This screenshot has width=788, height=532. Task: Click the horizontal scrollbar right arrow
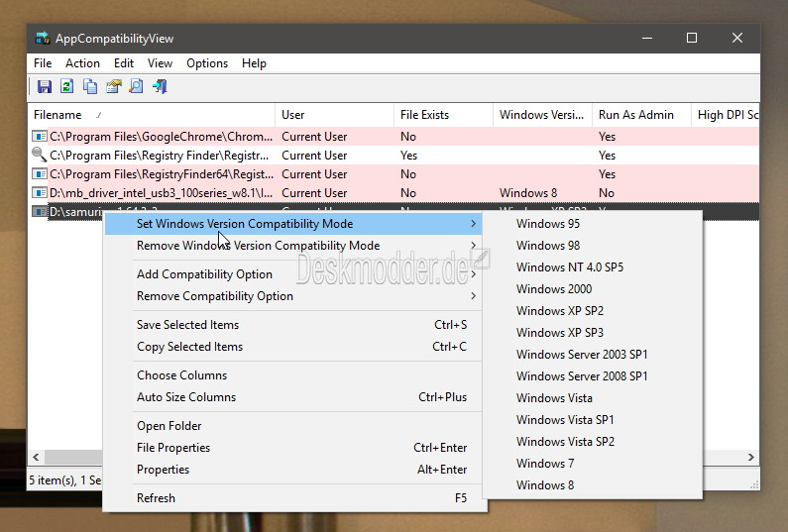click(x=750, y=457)
